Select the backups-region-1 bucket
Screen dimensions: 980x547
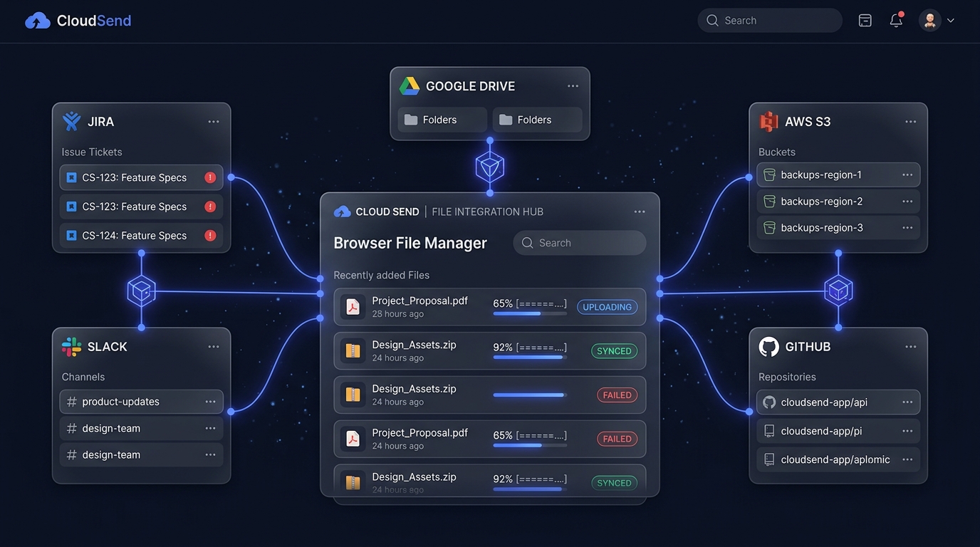(838, 174)
